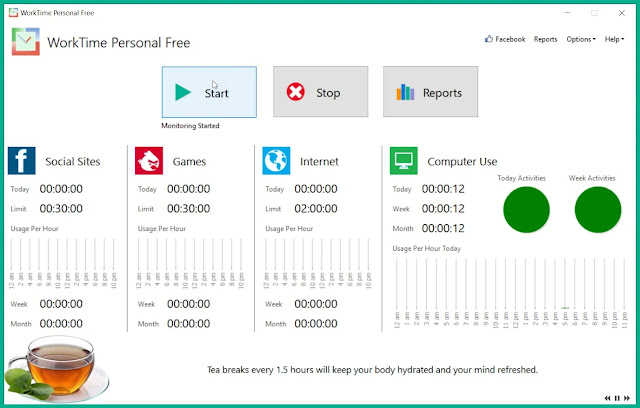This screenshot has height=408, width=640.
Task: Minimize the WorkTime window
Action: click(567, 13)
